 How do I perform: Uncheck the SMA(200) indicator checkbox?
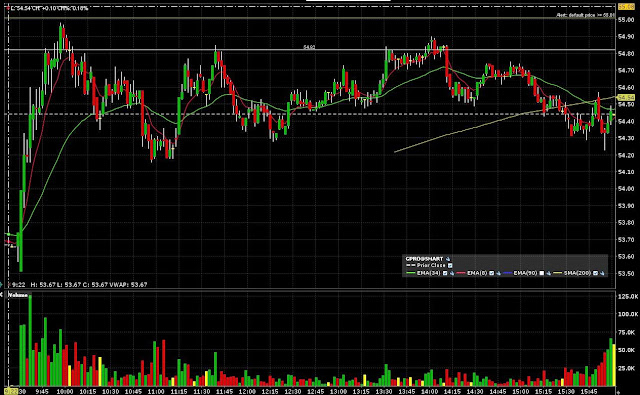595,273
